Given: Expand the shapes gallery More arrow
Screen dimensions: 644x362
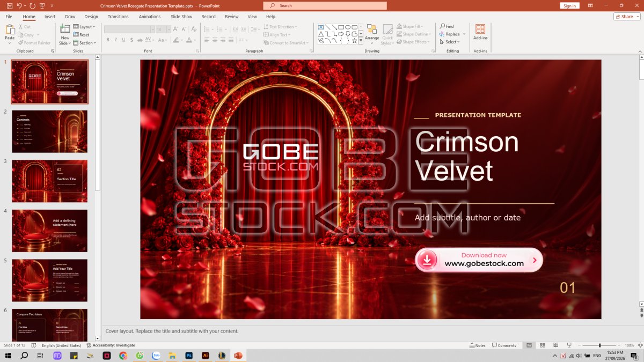Looking at the screenshot, I should [x=361, y=40].
